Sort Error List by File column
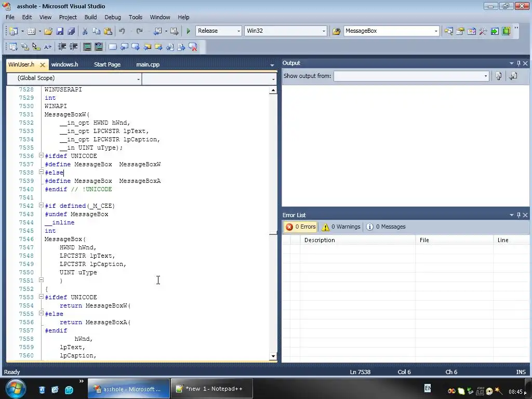 pyautogui.click(x=454, y=240)
